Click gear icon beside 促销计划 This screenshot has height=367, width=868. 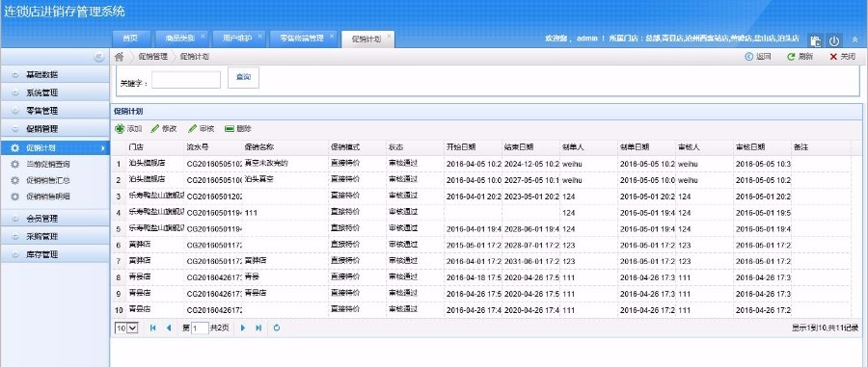14,148
